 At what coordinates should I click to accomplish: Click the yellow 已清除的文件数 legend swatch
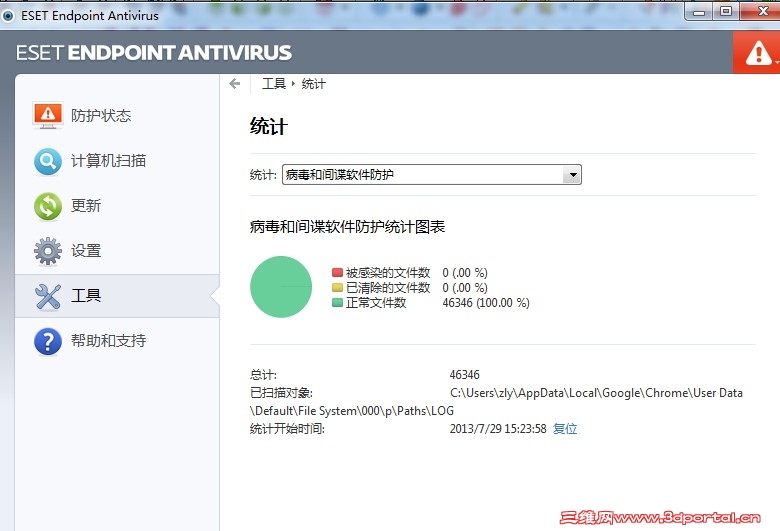tap(337, 287)
